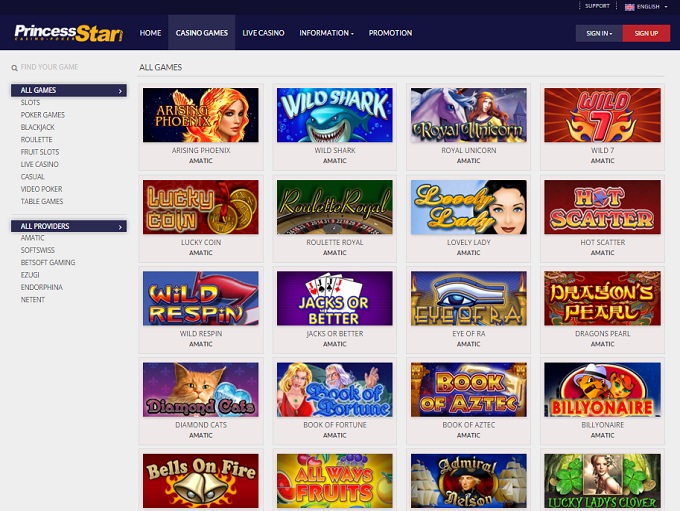Open the Promotion menu item
The height and width of the screenshot is (511, 680).
pyautogui.click(x=390, y=33)
